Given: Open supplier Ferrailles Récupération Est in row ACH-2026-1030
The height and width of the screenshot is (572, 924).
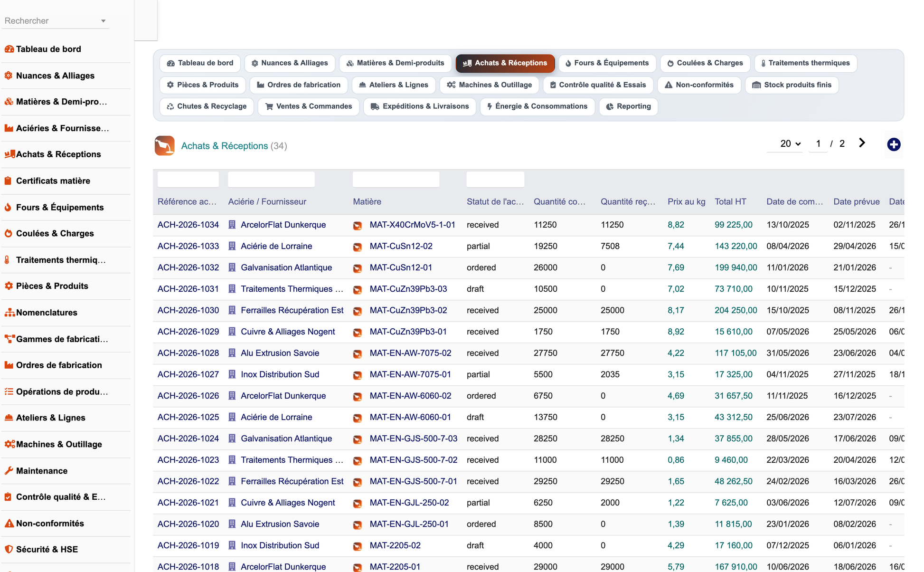Looking at the screenshot, I should 292,310.
